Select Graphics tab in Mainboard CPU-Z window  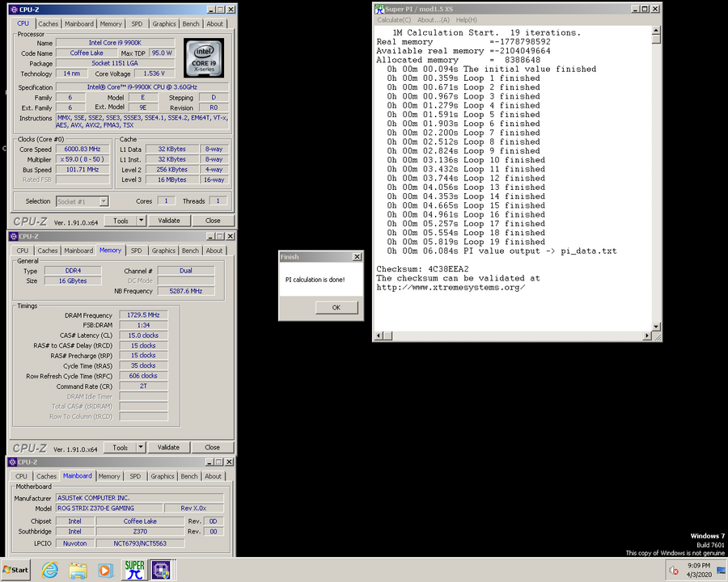point(163,476)
